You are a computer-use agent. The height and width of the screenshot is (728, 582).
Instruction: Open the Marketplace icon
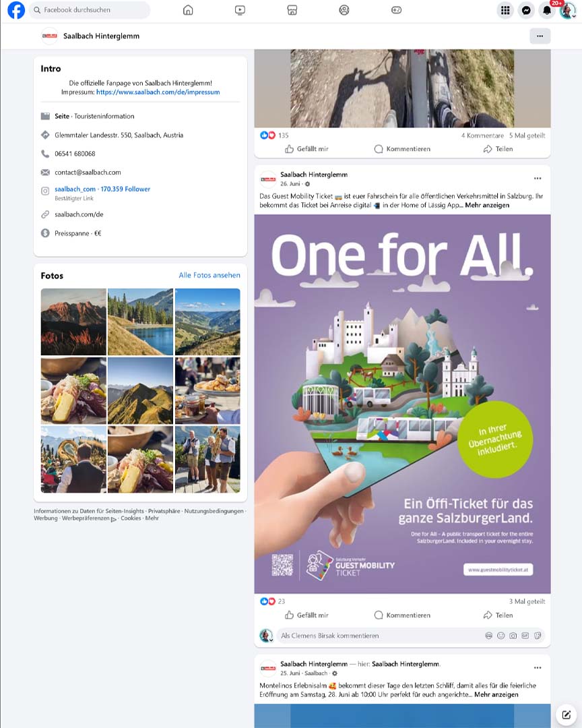[x=292, y=10]
